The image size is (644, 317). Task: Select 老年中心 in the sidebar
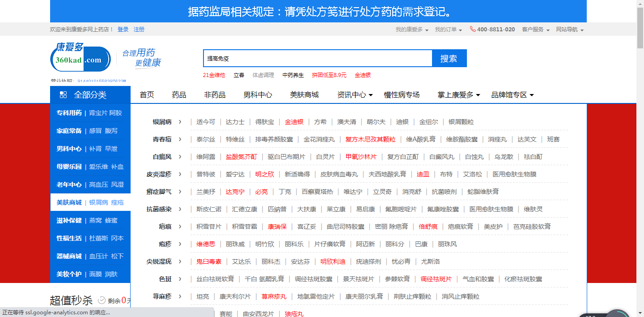(x=69, y=184)
